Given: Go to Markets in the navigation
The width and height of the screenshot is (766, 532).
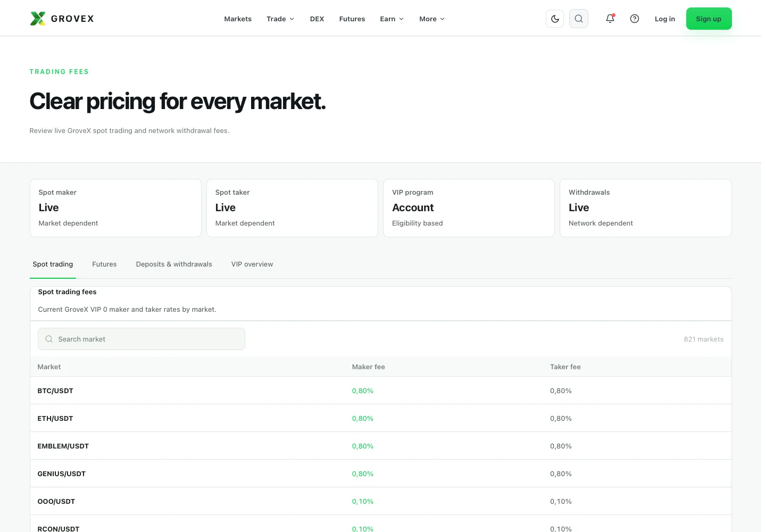Looking at the screenshot, I should [x=238, y=19].
